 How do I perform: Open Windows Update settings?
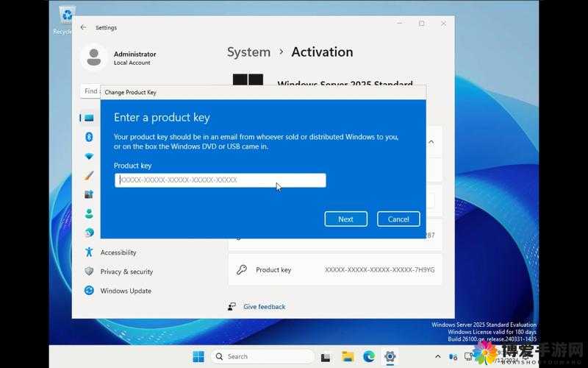(126, 291)
